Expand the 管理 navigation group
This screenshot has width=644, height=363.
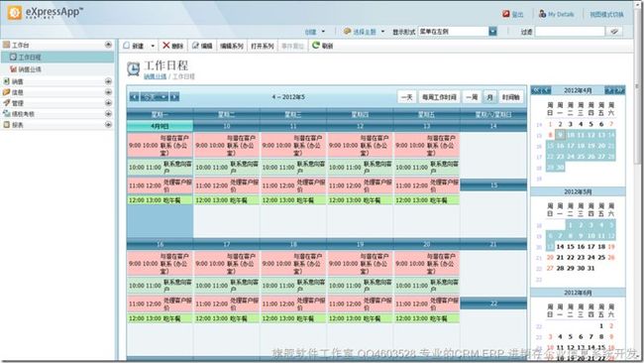pos(108,103)
